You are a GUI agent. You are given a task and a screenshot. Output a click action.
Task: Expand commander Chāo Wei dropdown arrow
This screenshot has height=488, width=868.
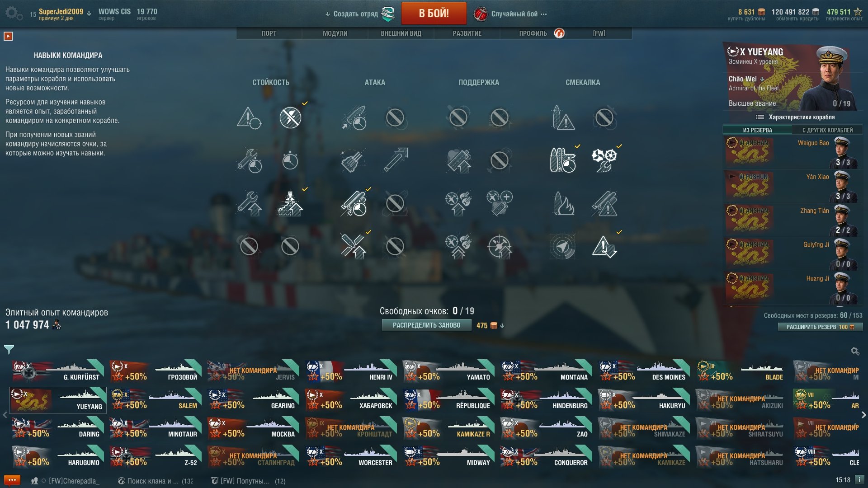pos(762,79)
